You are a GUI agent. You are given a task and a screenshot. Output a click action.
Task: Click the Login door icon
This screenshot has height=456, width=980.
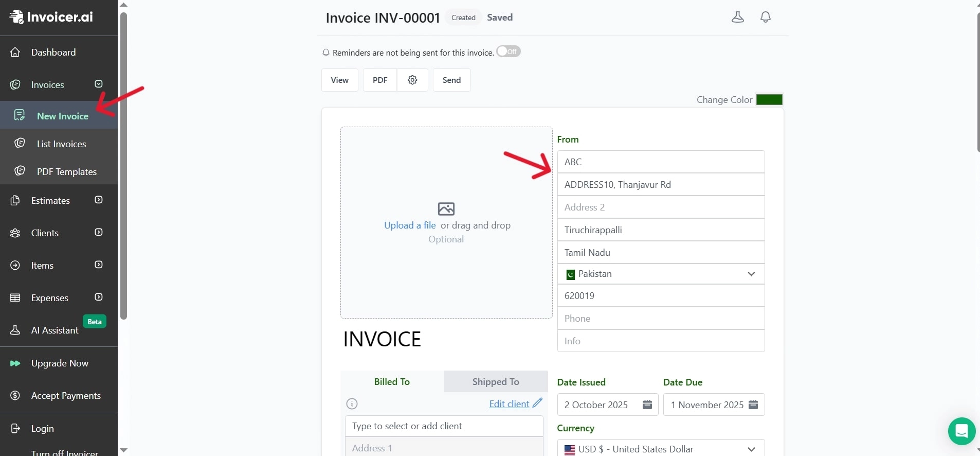point(15,428)
